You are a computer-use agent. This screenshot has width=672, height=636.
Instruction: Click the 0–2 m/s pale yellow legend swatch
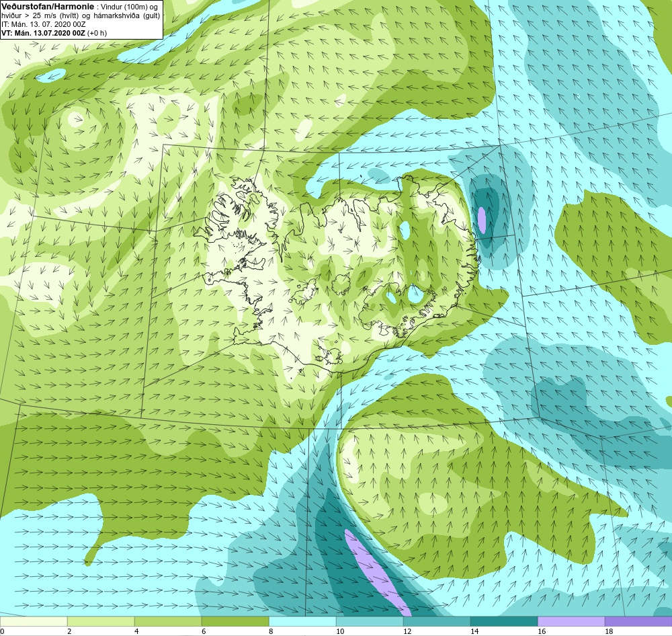[x=34, y=621]
